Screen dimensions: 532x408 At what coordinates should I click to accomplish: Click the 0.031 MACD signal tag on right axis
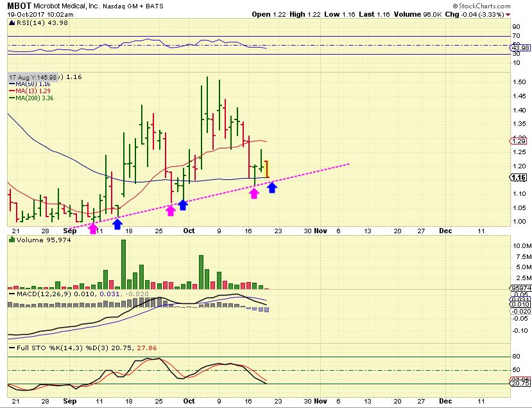pos(521,299)
